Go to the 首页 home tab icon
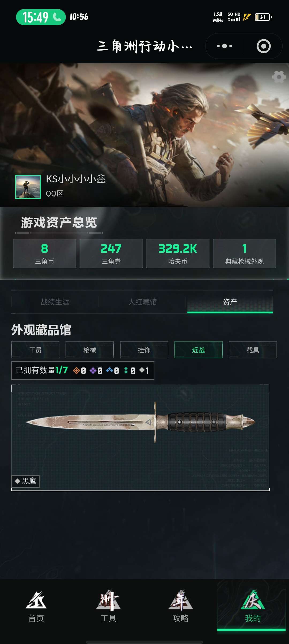Viewport: 289px width, 644px height. (x=36, y=600)
